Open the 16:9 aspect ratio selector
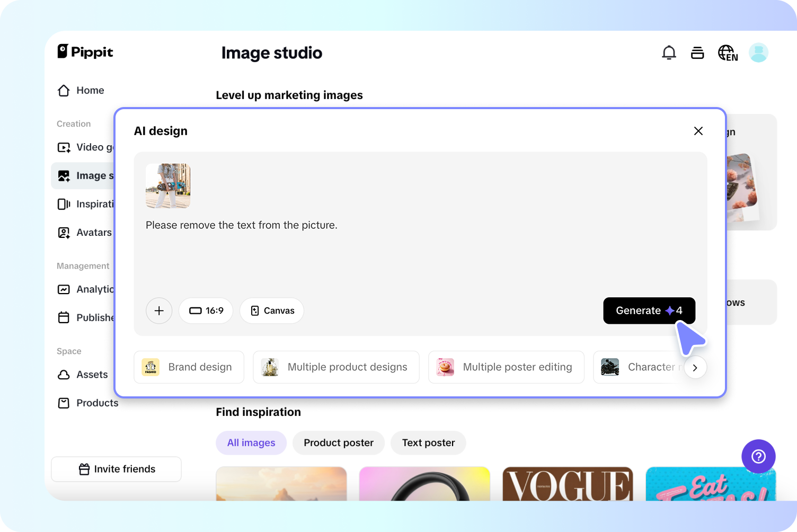This screenshot has width=797, height=532. pyautogui.click(x=206, y=311)
